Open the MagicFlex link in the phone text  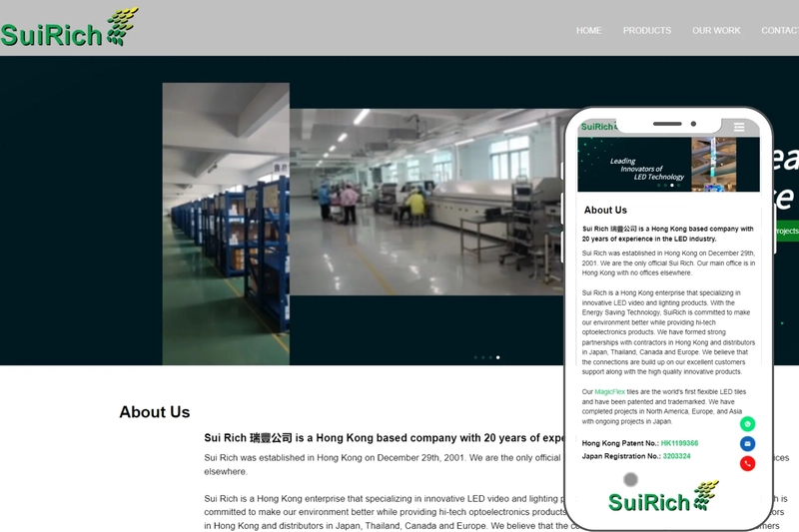[x=609, y=392]
